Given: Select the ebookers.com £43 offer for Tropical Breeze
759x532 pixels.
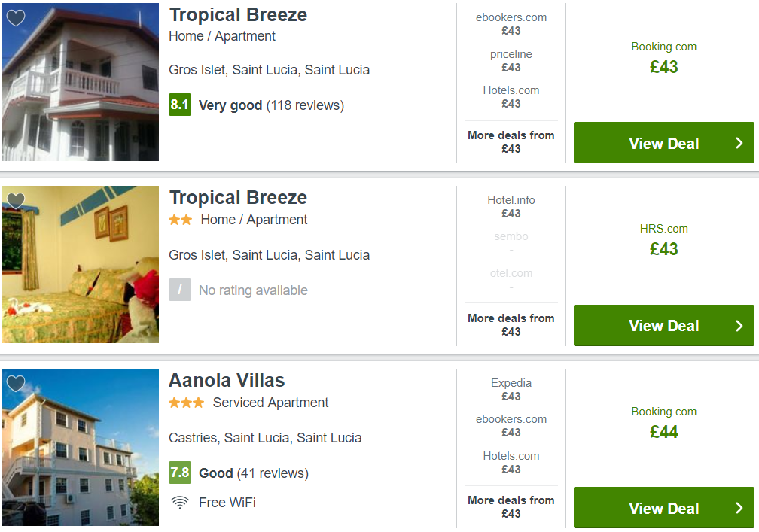Looking at the screenshot, I should 511,23.
